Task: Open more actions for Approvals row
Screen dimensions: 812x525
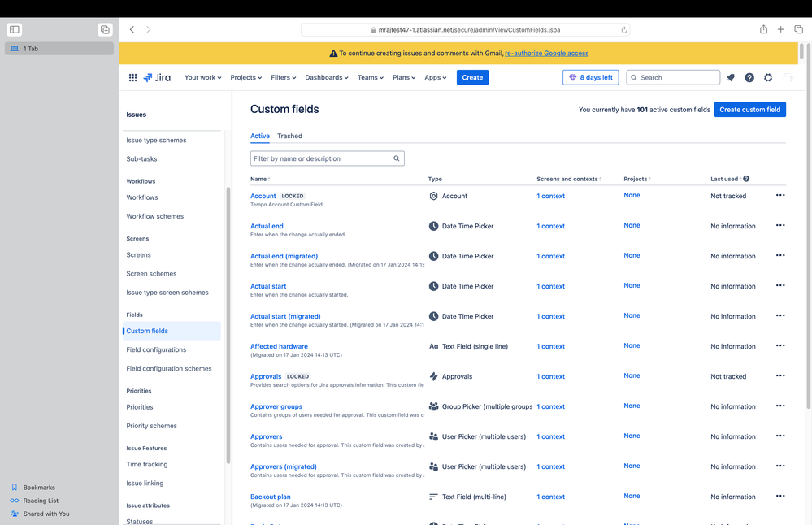Action: click(x=779, y=375)
